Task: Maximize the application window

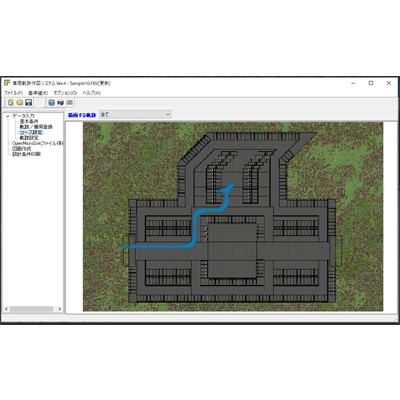Action: 371,83
